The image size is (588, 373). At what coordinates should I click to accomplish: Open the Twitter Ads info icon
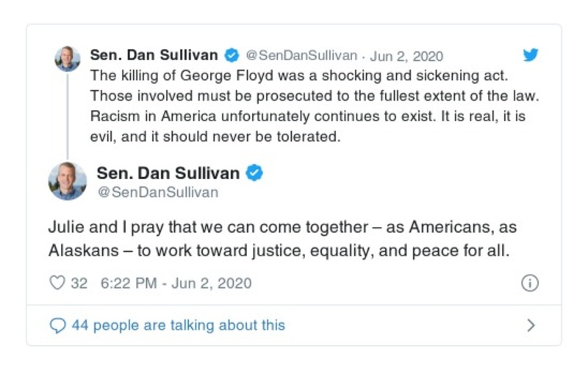point(529,283)
